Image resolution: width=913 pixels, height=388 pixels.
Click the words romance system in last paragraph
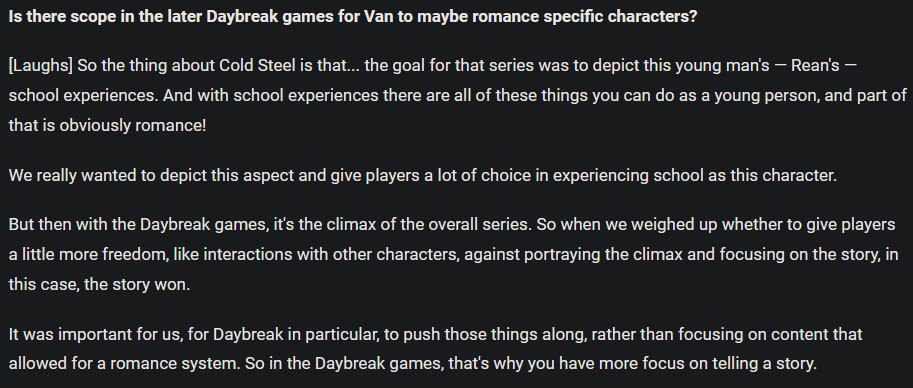pos(175,364)
